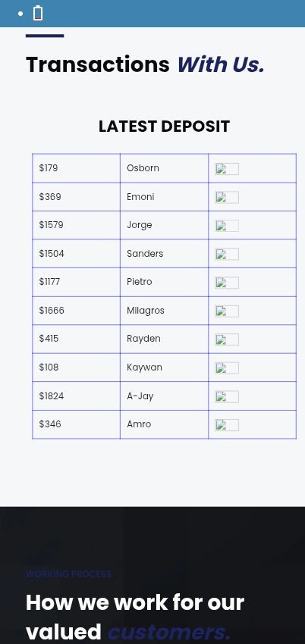Click the payment image in Milagros' row
Image resolution: width=305 pixels, height=644 pixels.
click(227, 311)
